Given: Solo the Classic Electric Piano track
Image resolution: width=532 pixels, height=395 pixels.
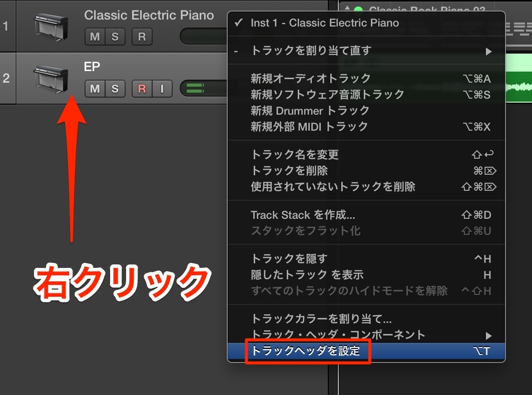Looking at the screenshot, I should pos(115,37).
